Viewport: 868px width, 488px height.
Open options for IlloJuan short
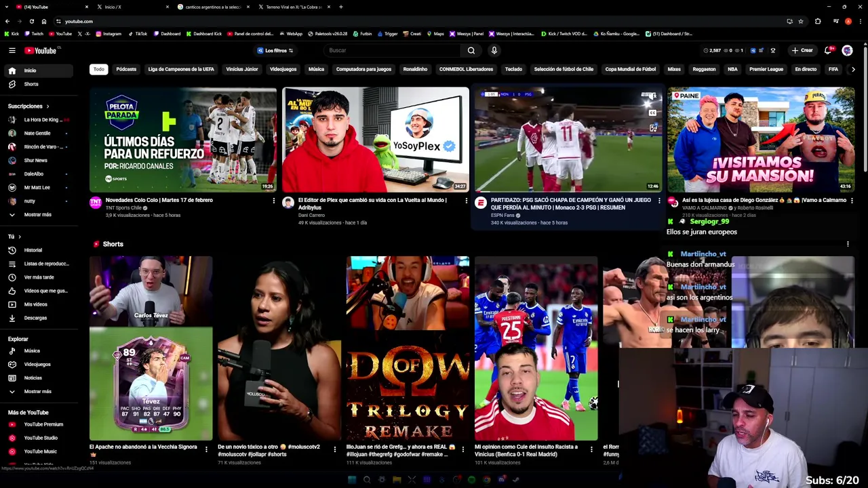(463, 449)
